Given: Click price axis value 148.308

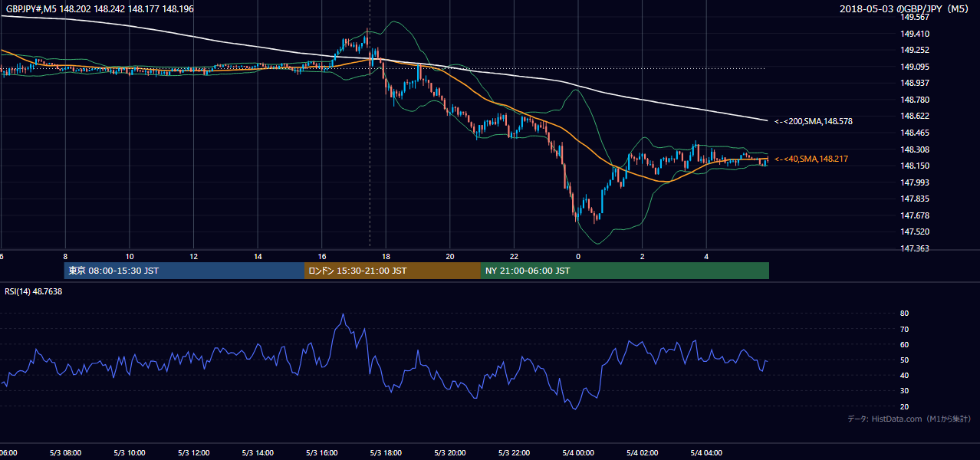Looking at the screenshot, I should tap(915, 149).
